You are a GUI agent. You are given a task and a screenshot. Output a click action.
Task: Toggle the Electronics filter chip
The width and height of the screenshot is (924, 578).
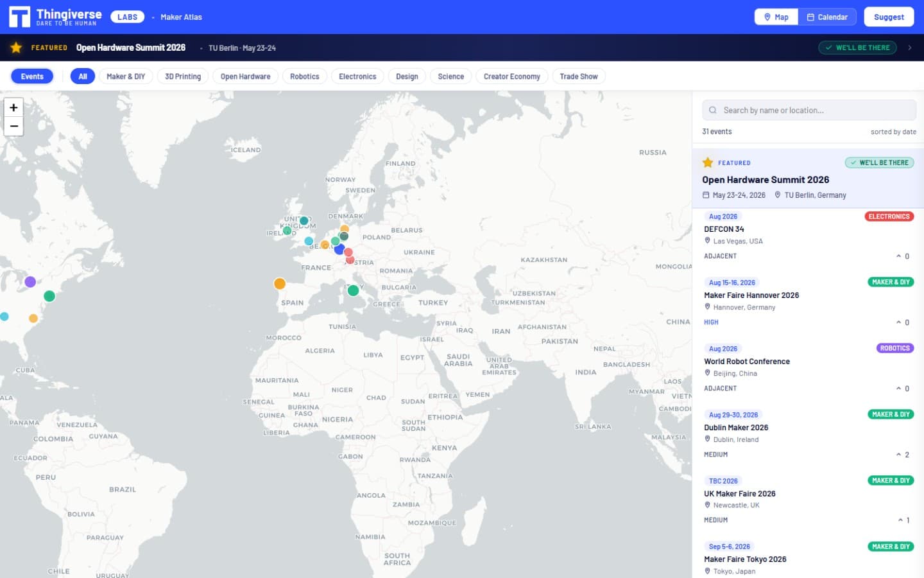click(357, 76)
